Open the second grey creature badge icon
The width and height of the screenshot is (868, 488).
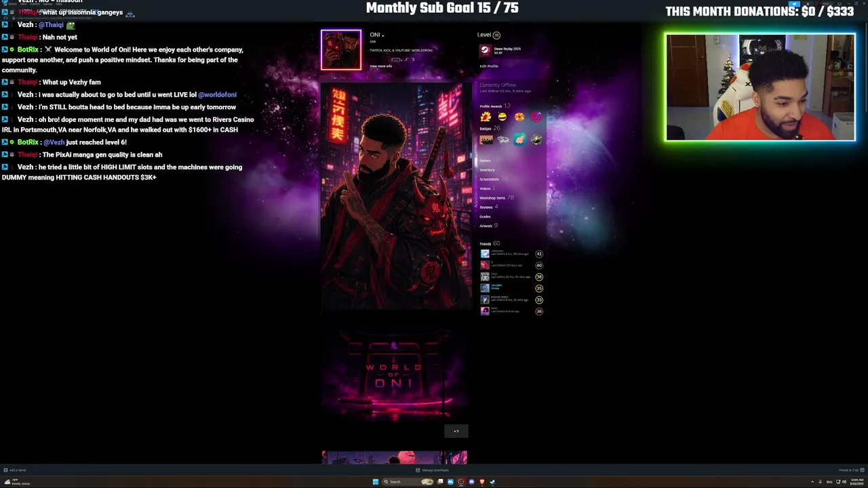[x=502, y=140]
